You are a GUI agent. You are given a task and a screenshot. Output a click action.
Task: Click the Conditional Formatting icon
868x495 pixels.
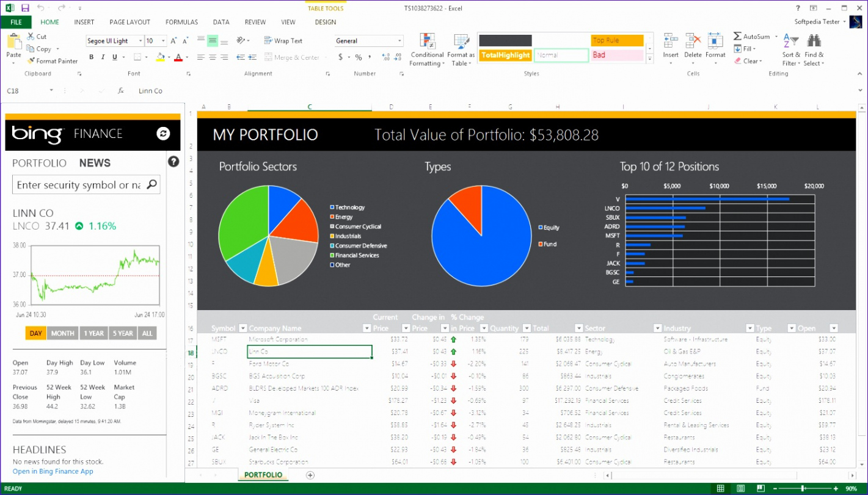427,42
